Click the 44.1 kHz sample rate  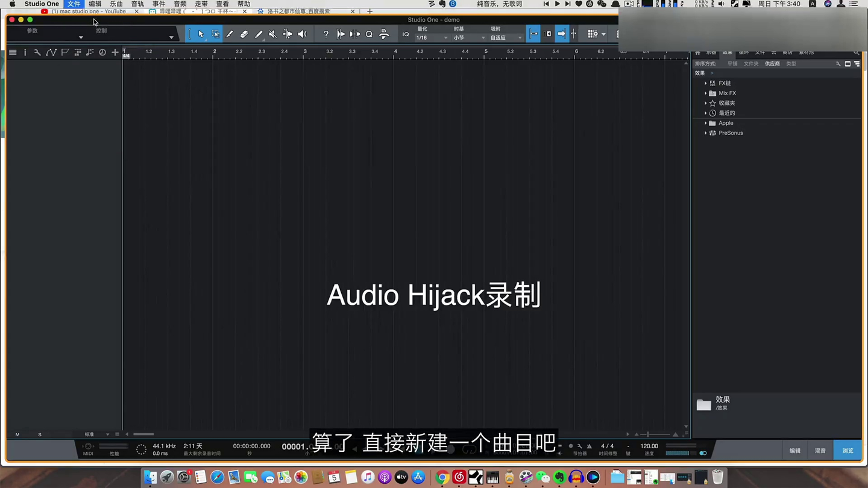164,446
